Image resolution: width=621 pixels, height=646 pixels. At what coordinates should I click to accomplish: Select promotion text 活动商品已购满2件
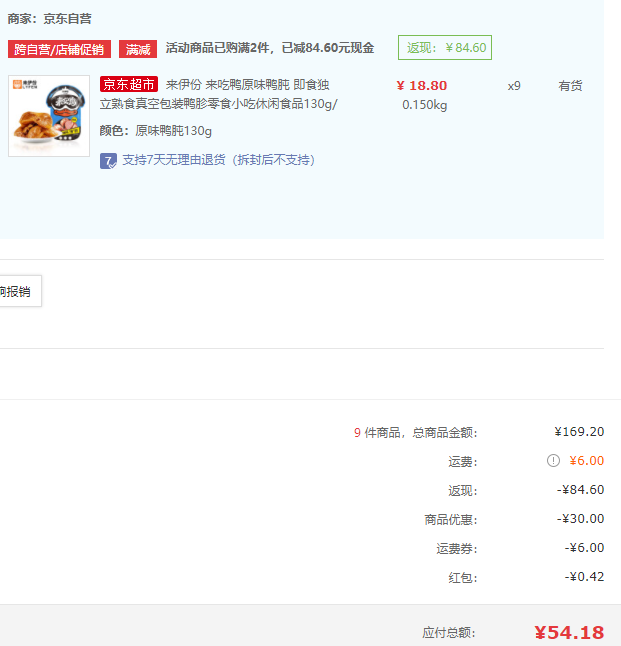(x=217, y=48)
